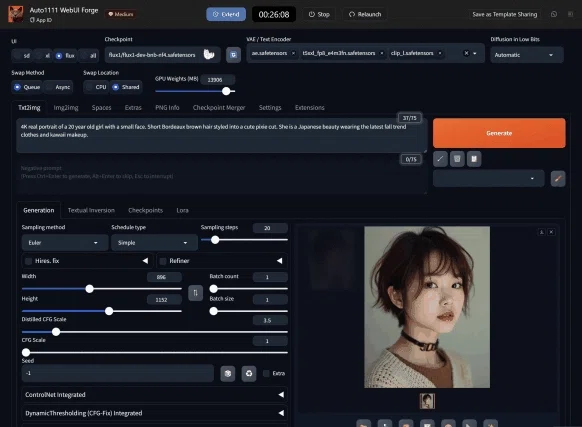The width and height of the screenshot is (582, 427).
Task: Expand DynamicThresholding (CFG-Fix) Integrated section
Action: point(154,413)
